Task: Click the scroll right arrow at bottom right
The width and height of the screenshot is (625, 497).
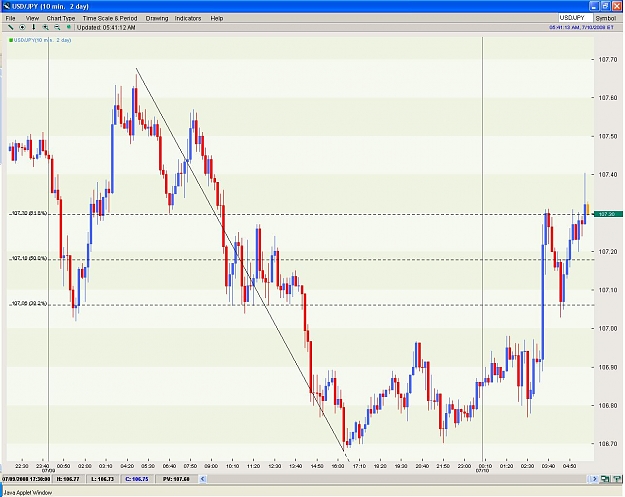Action: 594,479
